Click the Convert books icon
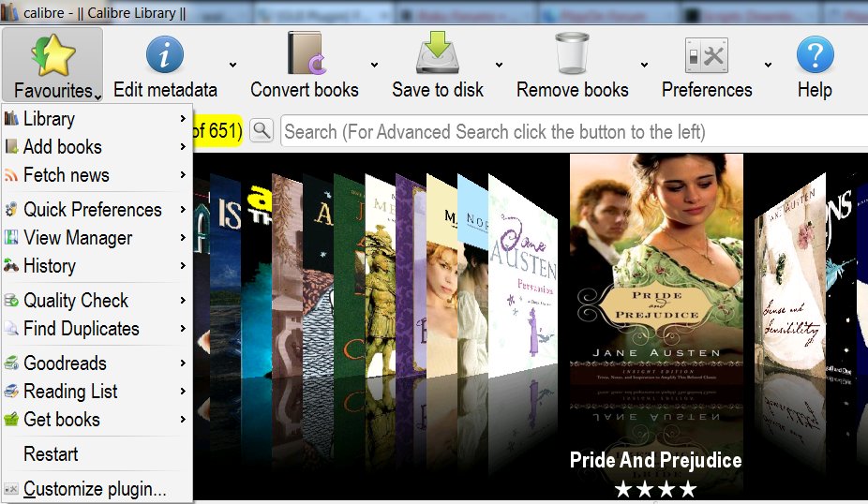This screenshot has width=868, height=504. tap(306, 53)
